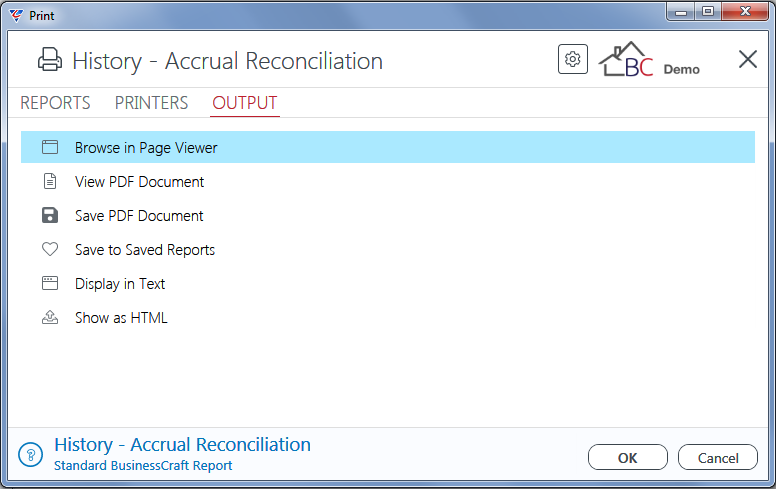The image size is (776, 489).
Task: Close the dialog with the large X
Action: click(x=747, y=59)
